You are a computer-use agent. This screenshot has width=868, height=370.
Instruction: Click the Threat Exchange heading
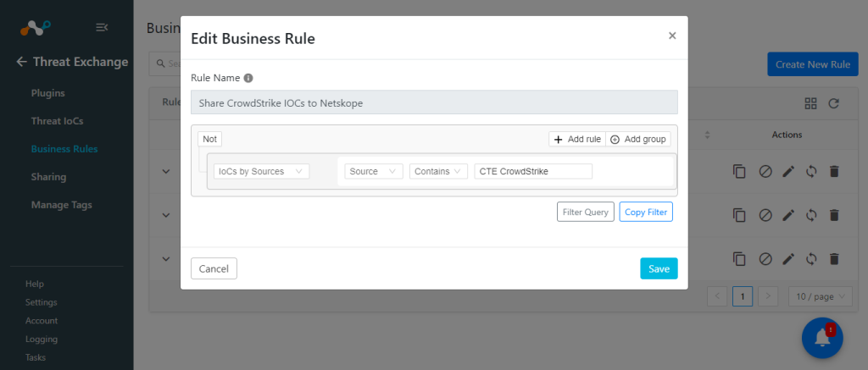[x=81, y=62]
